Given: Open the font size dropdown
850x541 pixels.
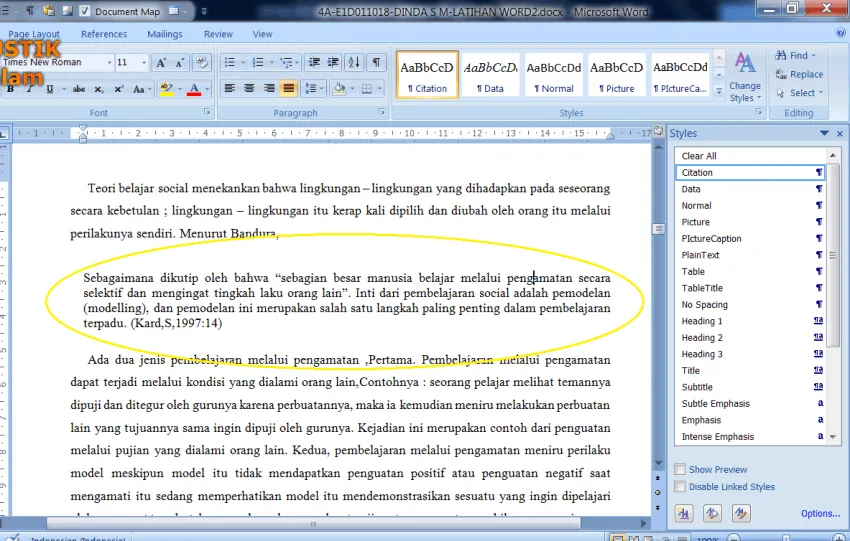Looking at the screenshot, I should (144, 62).
